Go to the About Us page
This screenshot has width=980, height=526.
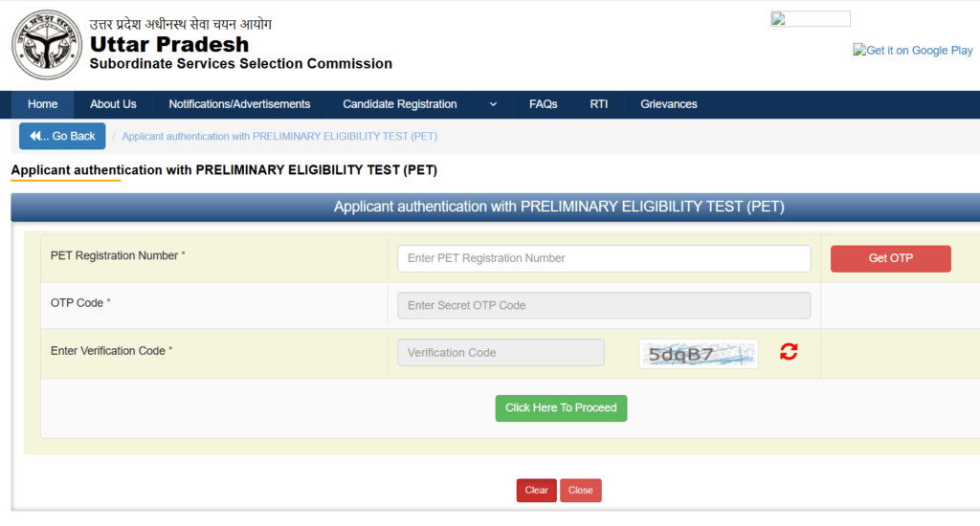113,104
